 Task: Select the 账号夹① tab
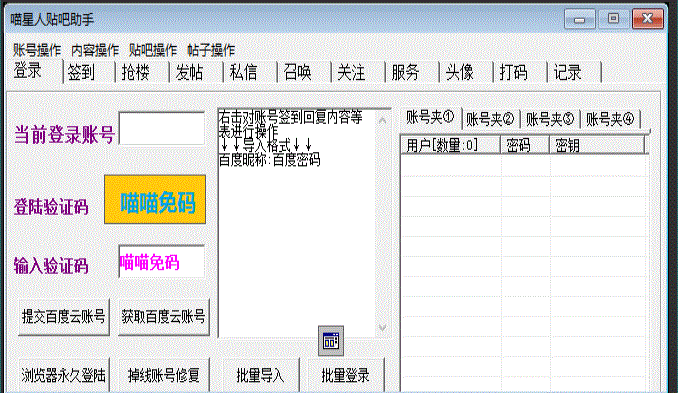(x=431, y=117)
